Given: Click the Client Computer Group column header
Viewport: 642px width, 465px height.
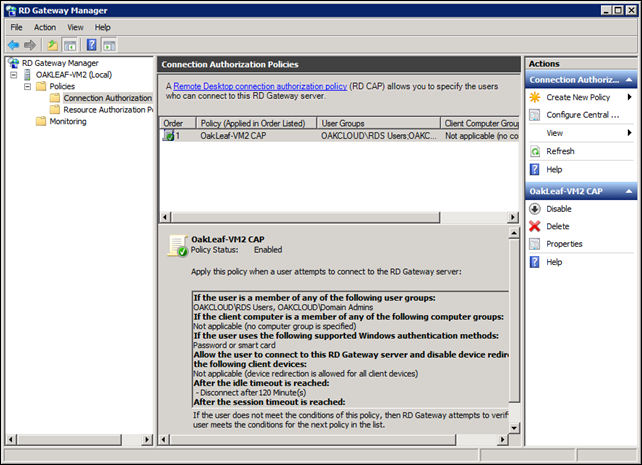Looking at the screenshot, I should tap(480, 123).
